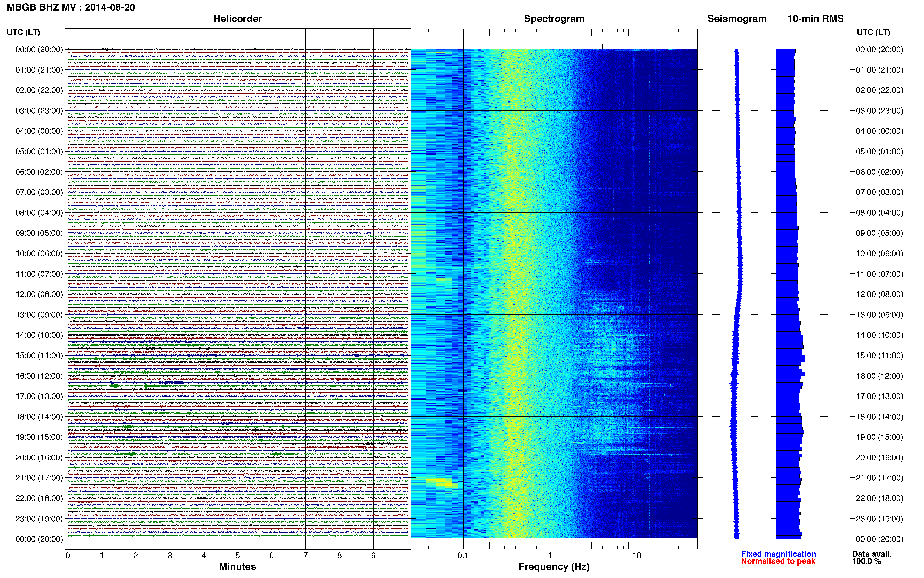Click right time label '12:00 (08:00)'
This screenshot has width=924, height=578.
click(879, 294)
